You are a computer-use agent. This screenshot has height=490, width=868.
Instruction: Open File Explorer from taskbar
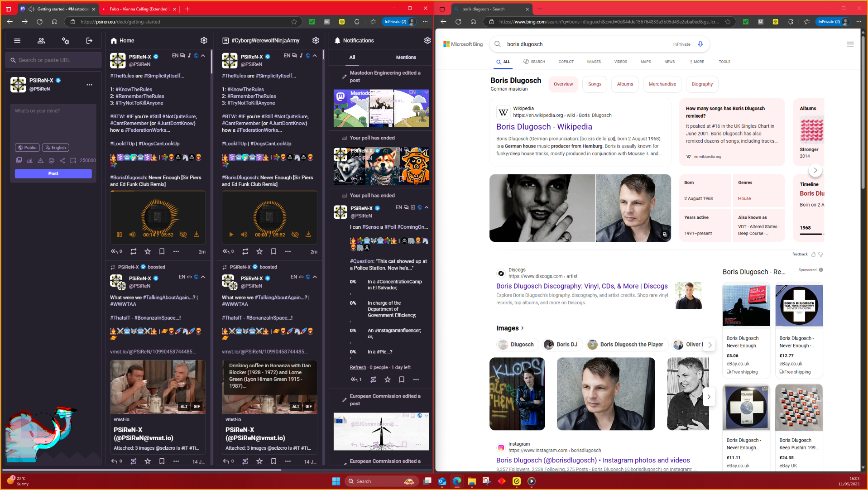472,481
